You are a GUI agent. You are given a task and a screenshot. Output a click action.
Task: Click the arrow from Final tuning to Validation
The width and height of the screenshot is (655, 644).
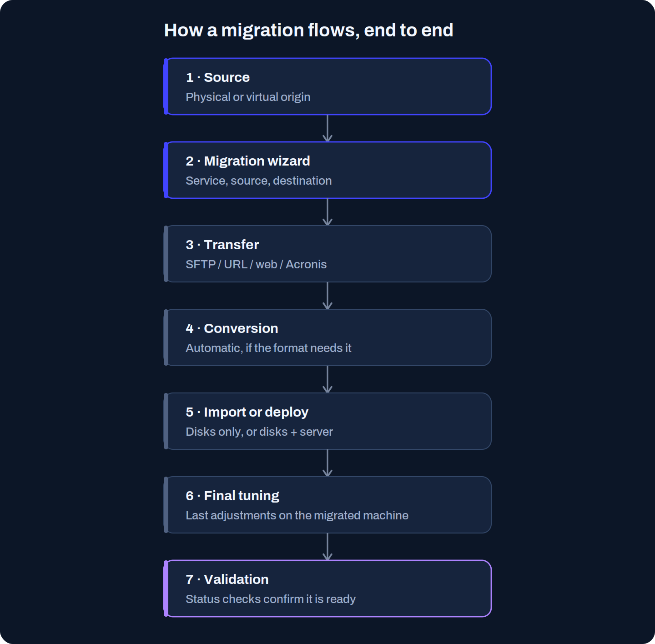point(327,547)
